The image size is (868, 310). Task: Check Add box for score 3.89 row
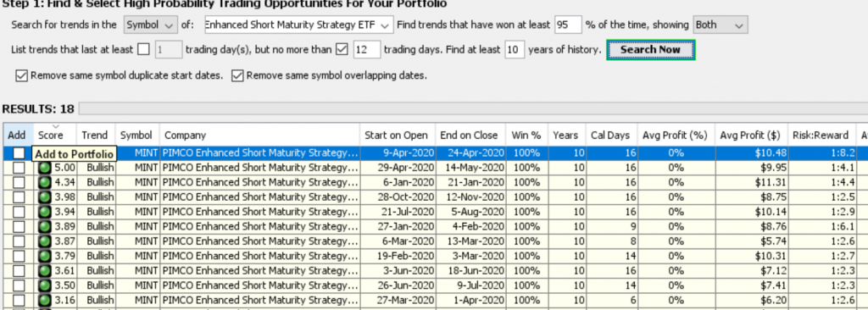tap(19, 226)
